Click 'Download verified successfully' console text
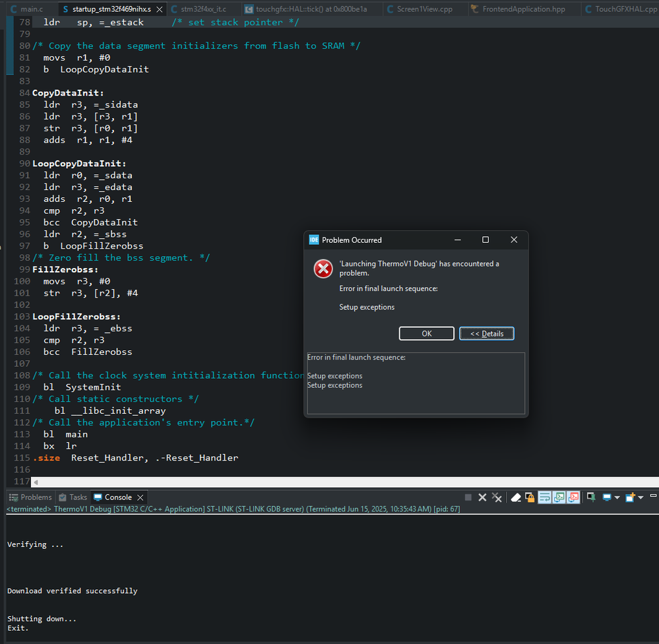 click(x=73, y=591)
